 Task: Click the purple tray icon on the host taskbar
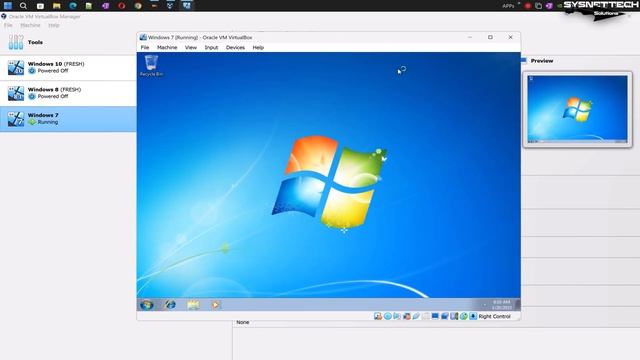coord(549,6)
